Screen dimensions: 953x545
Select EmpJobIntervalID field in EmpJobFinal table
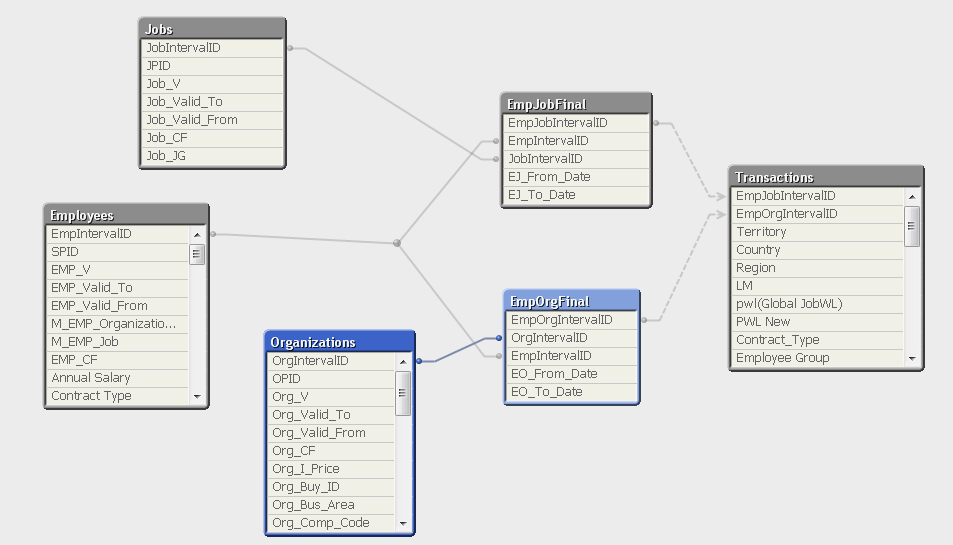[576, 123]
